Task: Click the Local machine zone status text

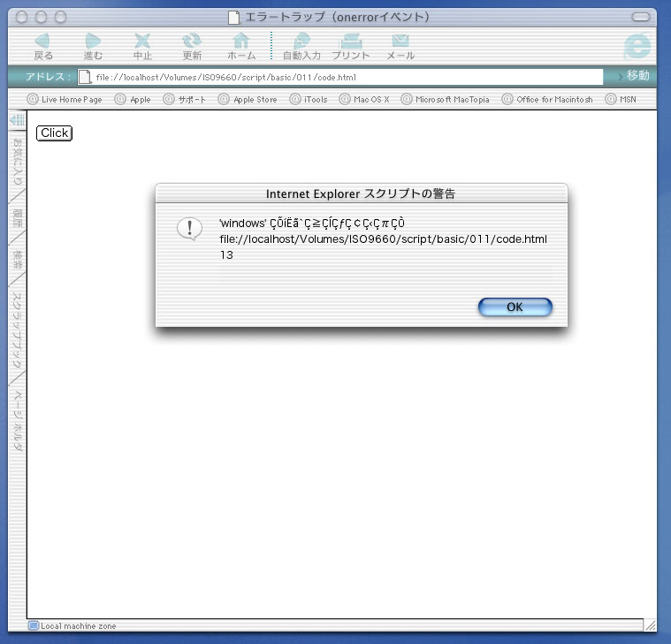Action: [79, 625]
